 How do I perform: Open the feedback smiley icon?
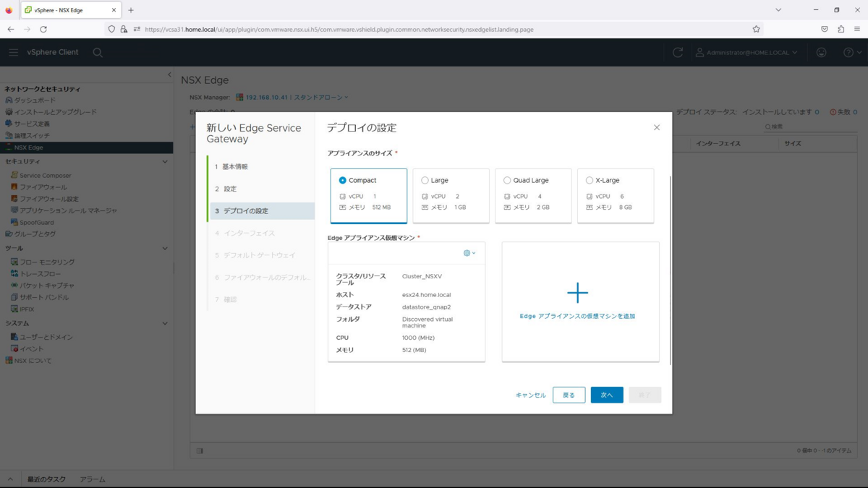tap(822, 52)
